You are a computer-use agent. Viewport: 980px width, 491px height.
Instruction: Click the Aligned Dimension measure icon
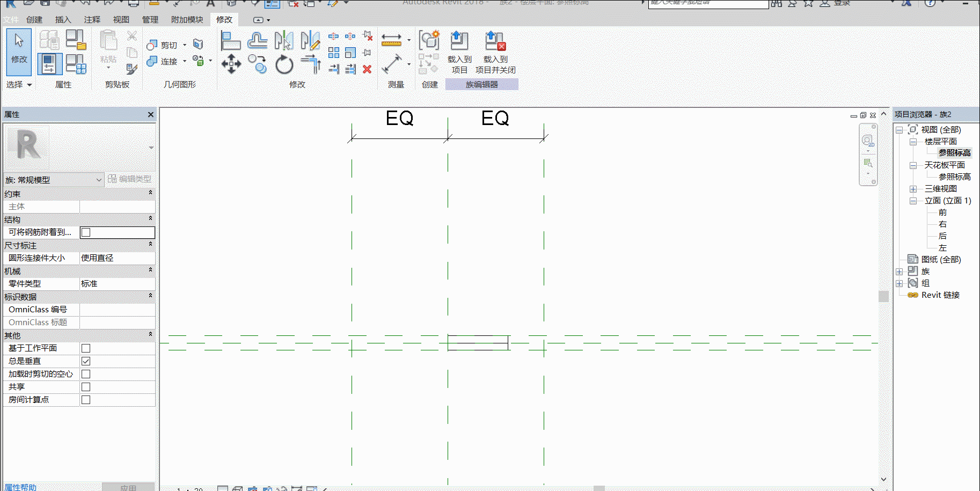point(391,40)
